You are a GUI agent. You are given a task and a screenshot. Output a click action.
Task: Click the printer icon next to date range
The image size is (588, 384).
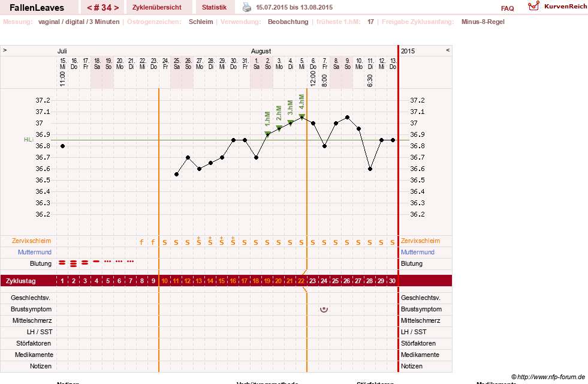point(246,7)
